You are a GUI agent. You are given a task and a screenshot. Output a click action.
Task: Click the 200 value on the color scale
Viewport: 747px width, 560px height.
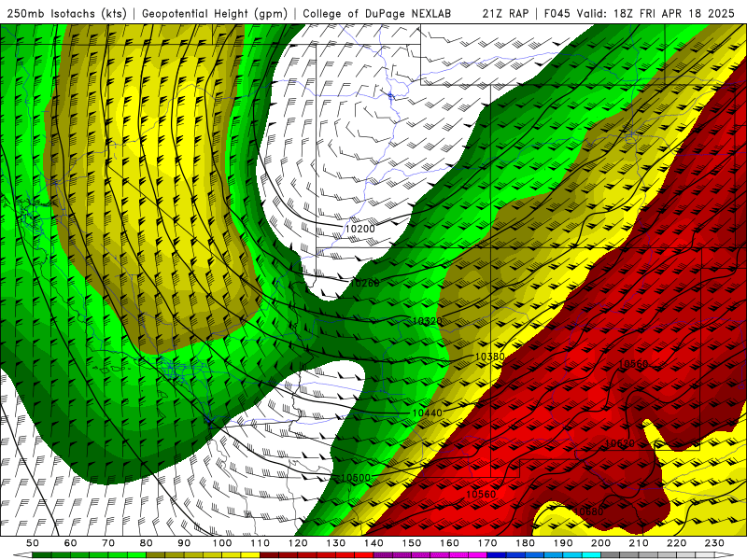click(x=601, y=543)
